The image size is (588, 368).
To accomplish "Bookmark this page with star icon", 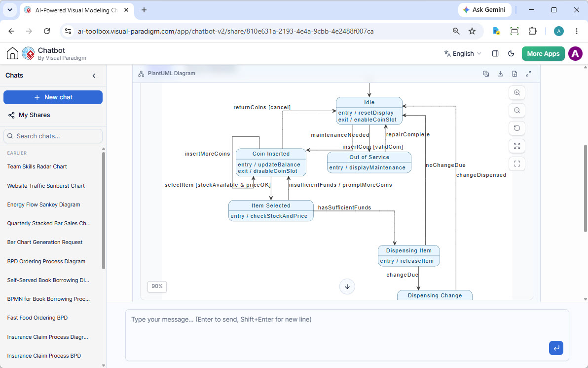I will tap(472, 31).
